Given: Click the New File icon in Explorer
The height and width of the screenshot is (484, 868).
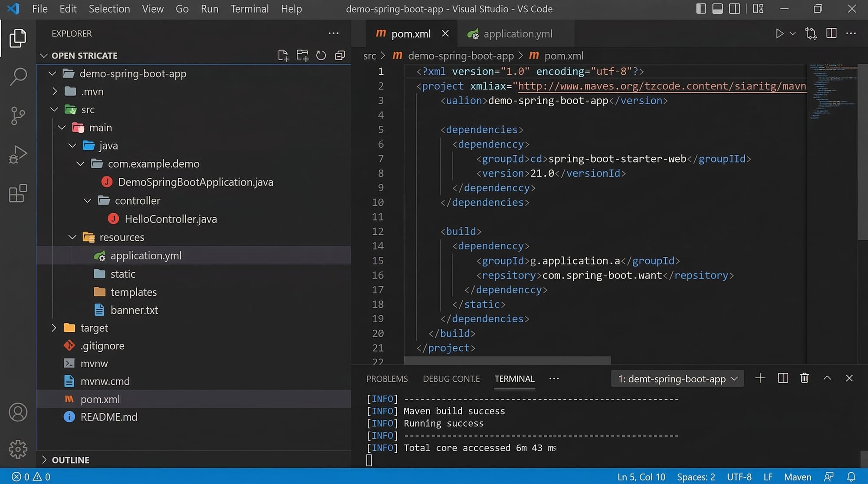Looking at the screenshot, I should point(283,56).
